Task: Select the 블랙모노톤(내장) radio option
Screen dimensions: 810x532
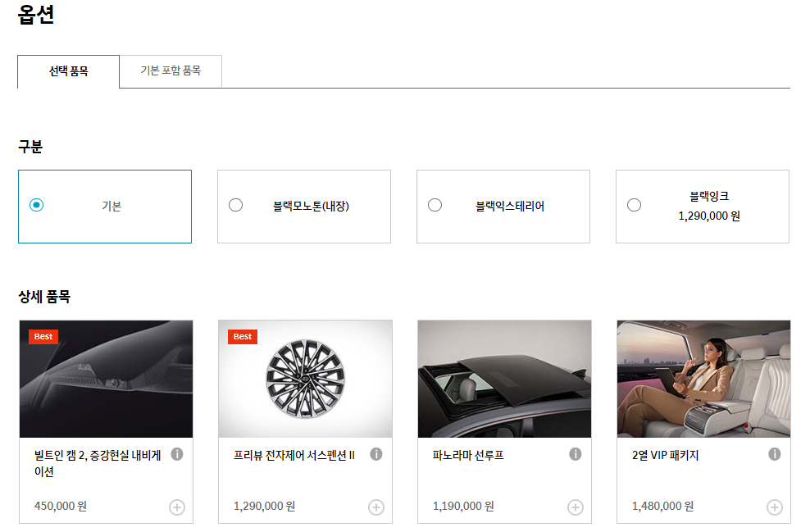Action: click(x=235, y=205)
